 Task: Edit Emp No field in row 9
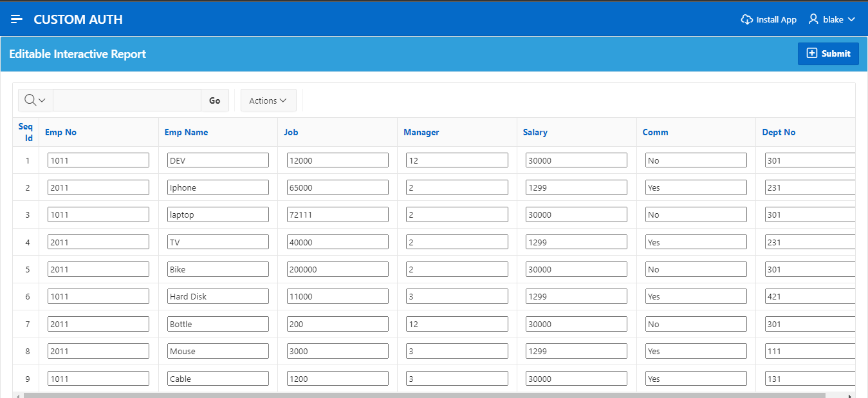pyautogui.click(x=98, y=379)
